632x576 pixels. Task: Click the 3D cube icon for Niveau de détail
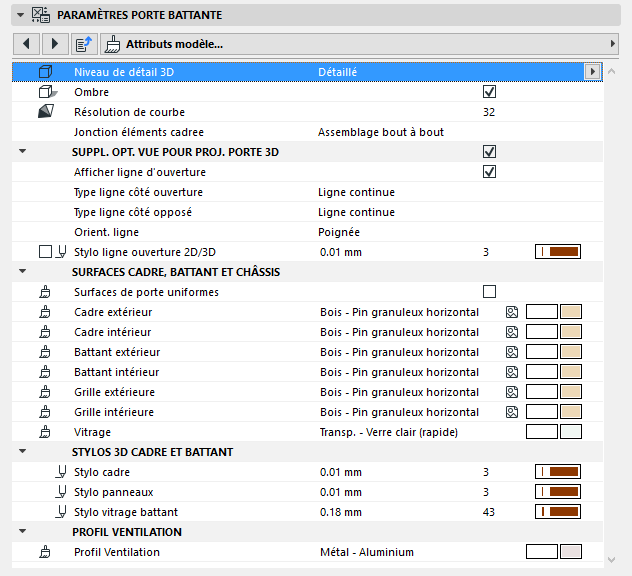click(44, 72)
